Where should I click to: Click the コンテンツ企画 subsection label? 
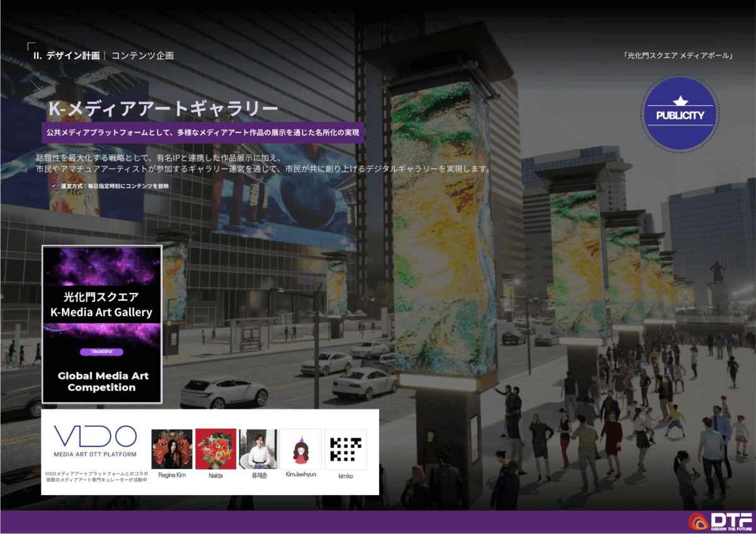tap(142, 55)
